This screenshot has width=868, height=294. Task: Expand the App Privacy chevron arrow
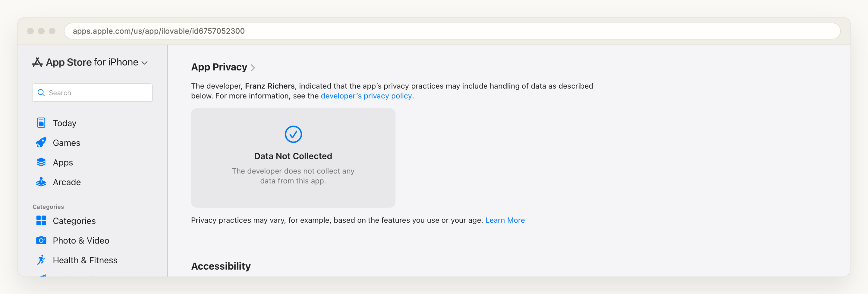(x=253, y=68)
